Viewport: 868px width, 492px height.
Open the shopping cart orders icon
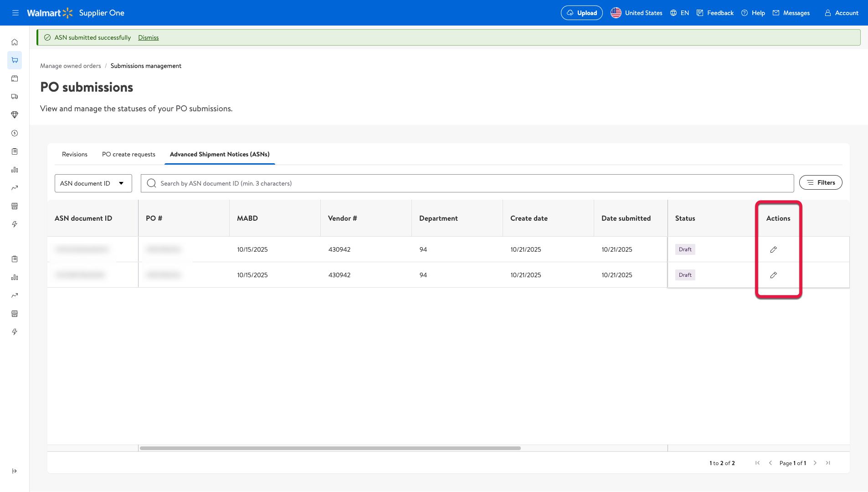(x=15, y=60)
